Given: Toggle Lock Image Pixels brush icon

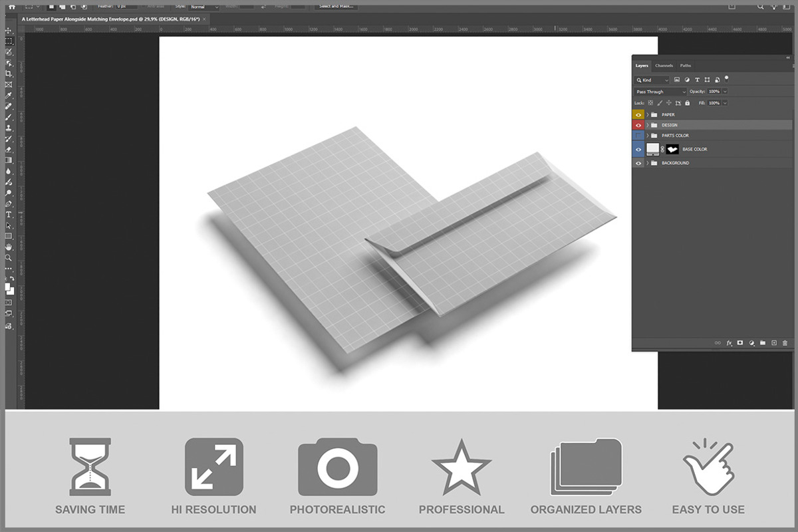Looking at the screenshot, I should 660,103.
